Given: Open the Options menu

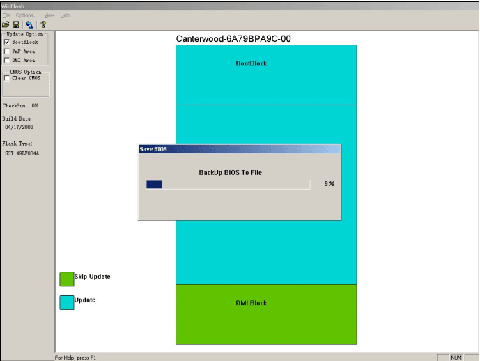Looking at the screenshot, I should [25, 15].
